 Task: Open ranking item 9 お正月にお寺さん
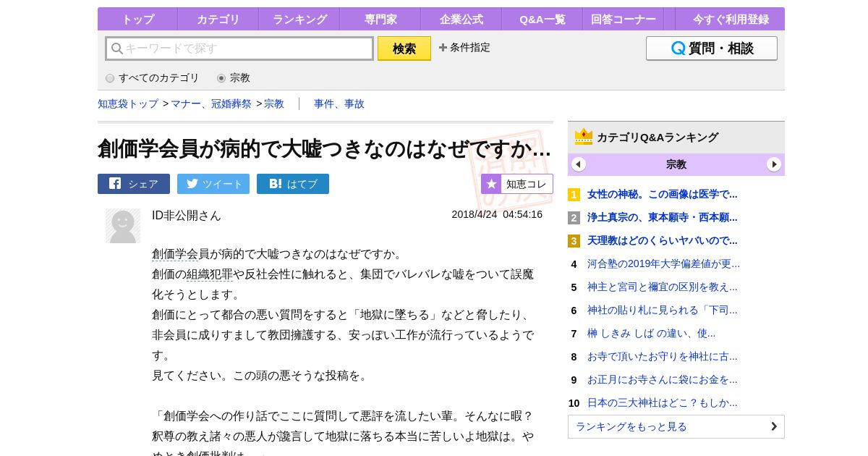click(x=663, y=379)
